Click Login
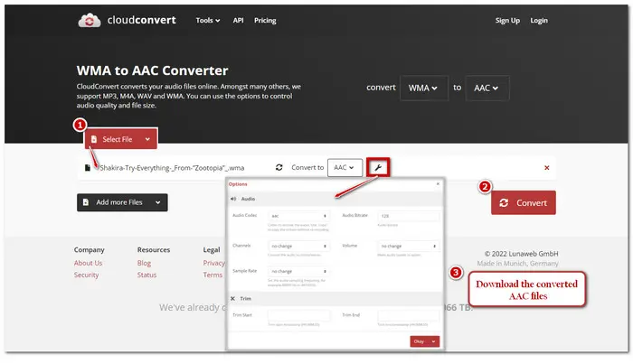Viewport: 633px width, 364px height. (x=539, y=20)
